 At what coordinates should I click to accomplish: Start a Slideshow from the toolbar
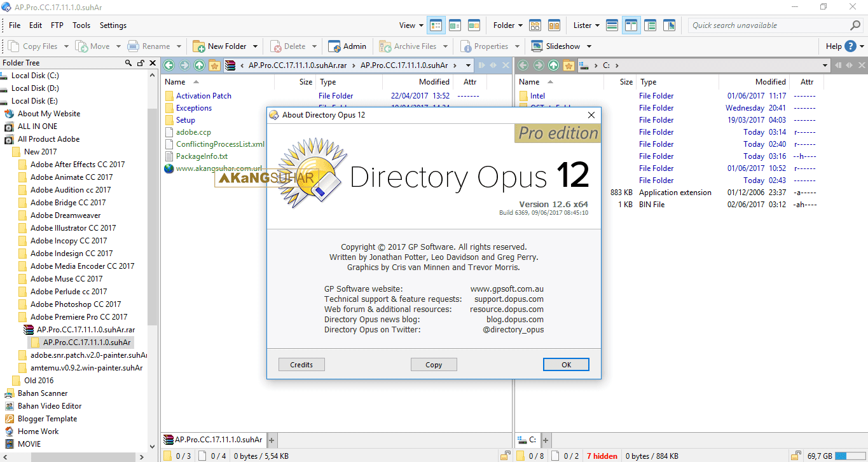coord(556,46)
